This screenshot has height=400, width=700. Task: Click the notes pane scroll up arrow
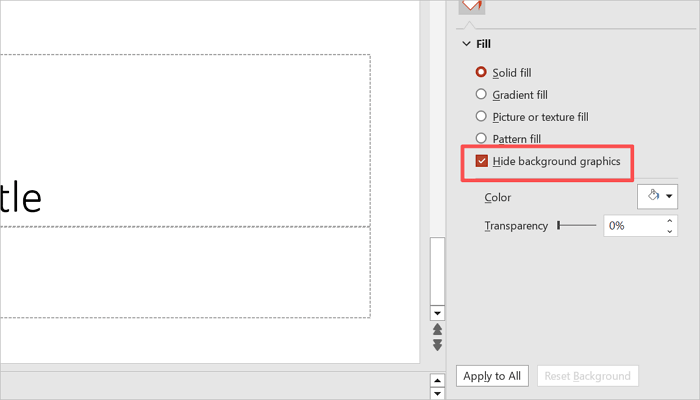click(438, 381)
